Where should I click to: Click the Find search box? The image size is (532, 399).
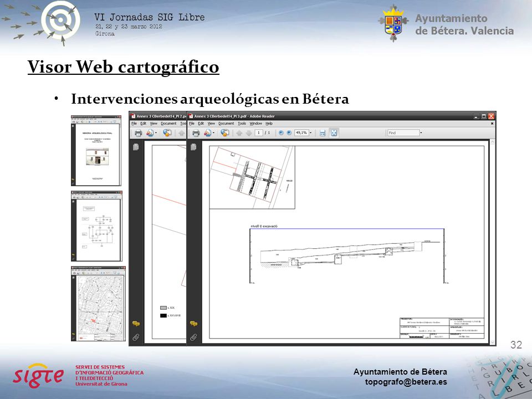[403, 133]
